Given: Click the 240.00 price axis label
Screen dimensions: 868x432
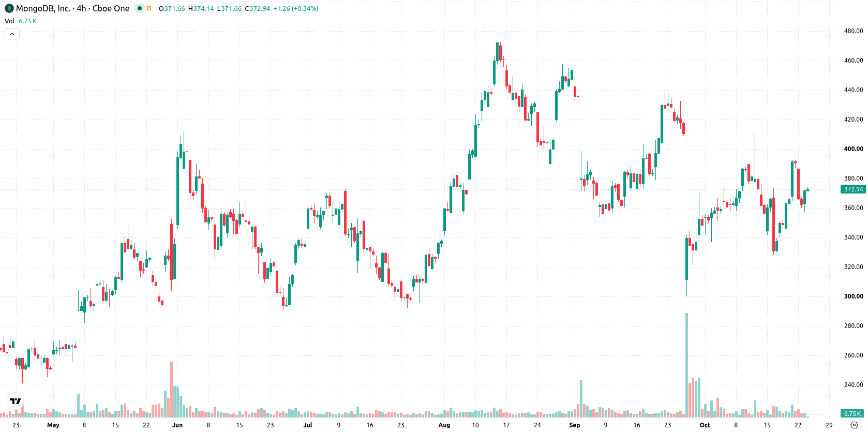Looking at the screenshot, I should [854, 385].
